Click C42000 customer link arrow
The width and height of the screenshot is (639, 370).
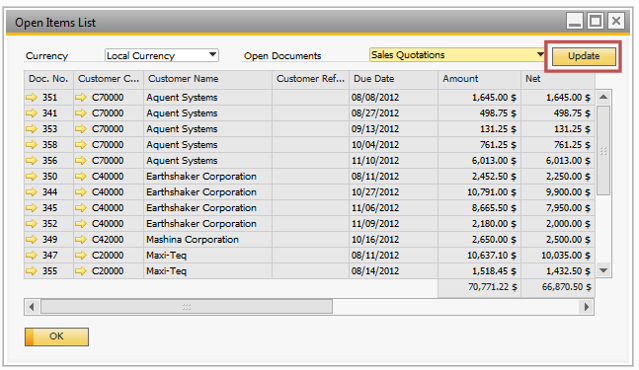[81, 240]
